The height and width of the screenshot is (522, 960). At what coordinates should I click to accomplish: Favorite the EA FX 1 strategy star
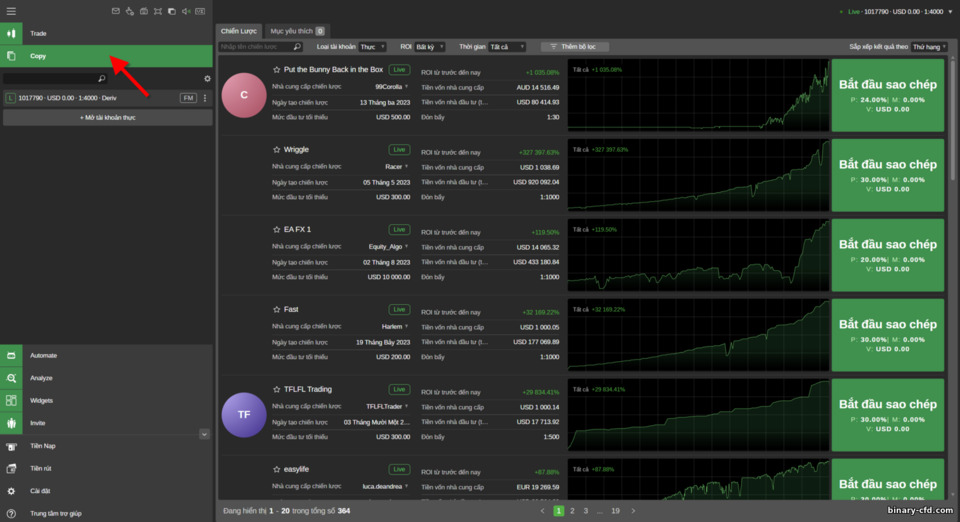pyautogui.click(x=277, y=229)
